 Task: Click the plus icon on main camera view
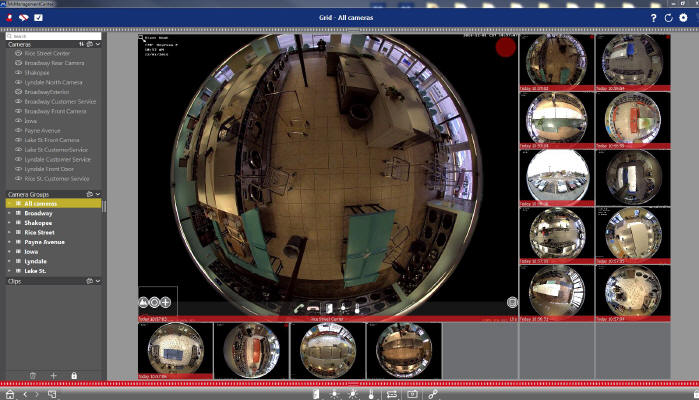165,302
